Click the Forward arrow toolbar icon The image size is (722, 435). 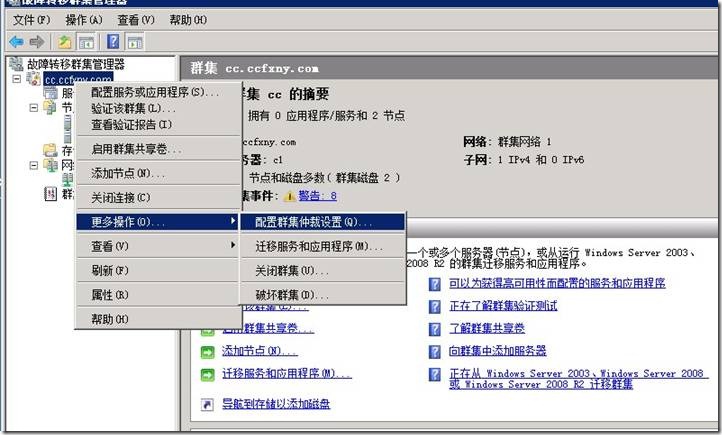pos(37,42)
